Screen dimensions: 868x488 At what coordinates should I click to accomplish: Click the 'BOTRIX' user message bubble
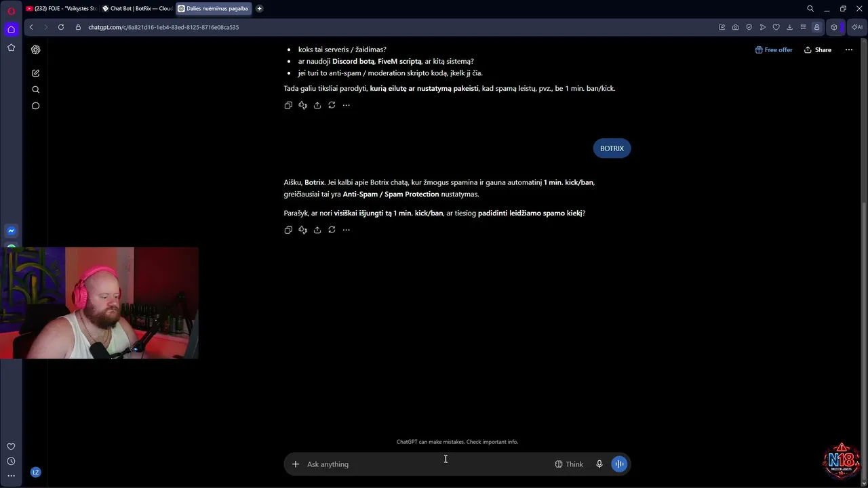tap(612, 148)
